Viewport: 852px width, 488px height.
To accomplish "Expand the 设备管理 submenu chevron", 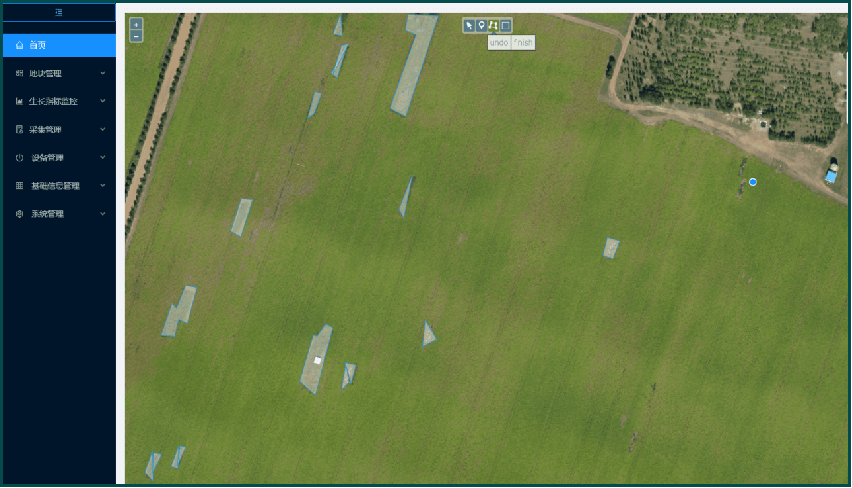I will (x=103, y=157).
